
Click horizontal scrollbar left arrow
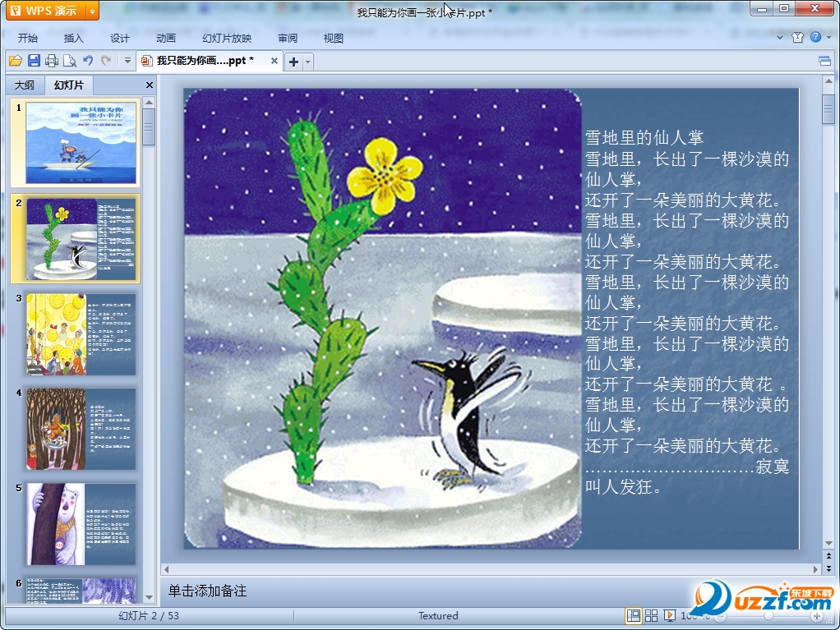point(167,569)
